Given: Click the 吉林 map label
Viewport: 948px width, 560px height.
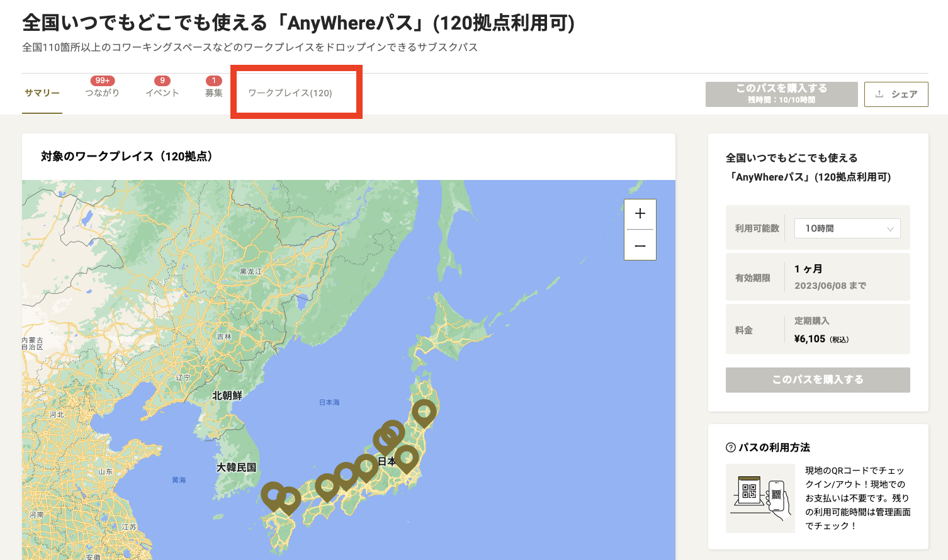Looking at the screenshot, I should 224,337.
